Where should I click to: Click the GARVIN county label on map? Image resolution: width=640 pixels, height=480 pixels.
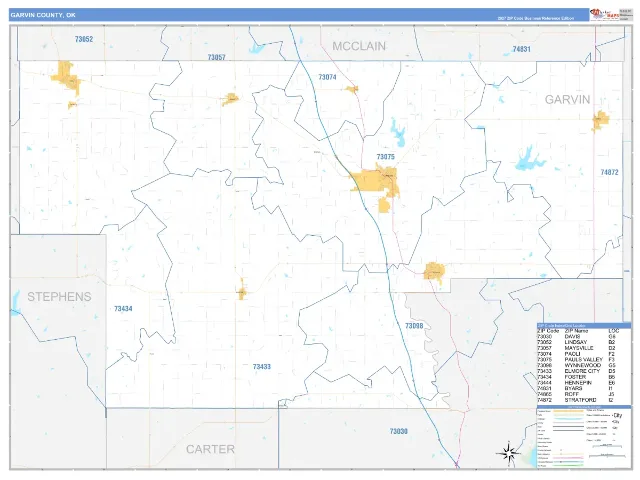(567, 99)
